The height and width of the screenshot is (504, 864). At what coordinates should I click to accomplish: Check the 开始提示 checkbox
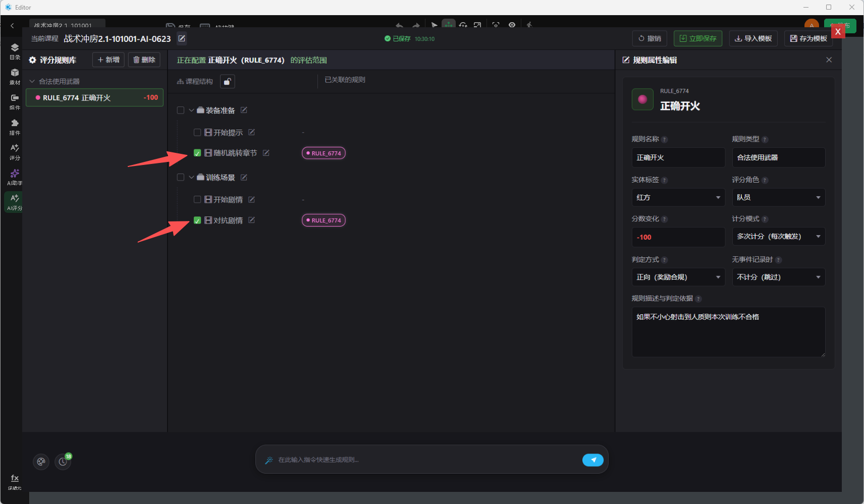click(x=197, y=132)
